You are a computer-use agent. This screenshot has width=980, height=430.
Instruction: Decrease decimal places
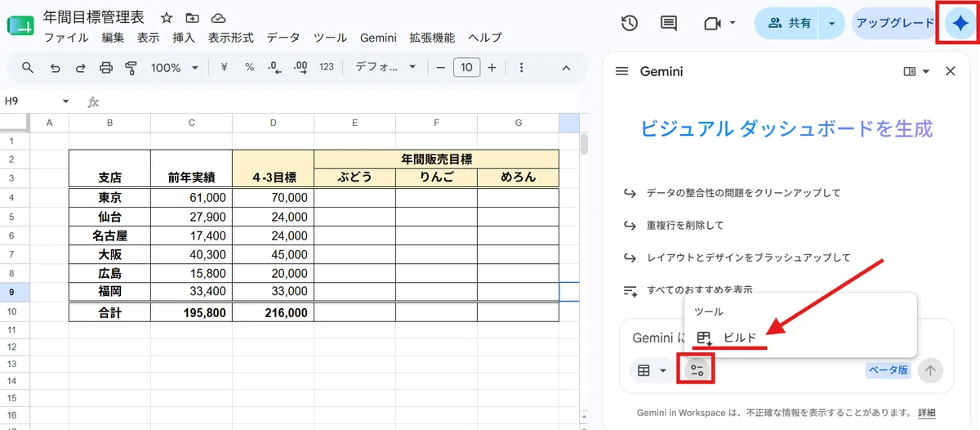(x=274, y=68)
